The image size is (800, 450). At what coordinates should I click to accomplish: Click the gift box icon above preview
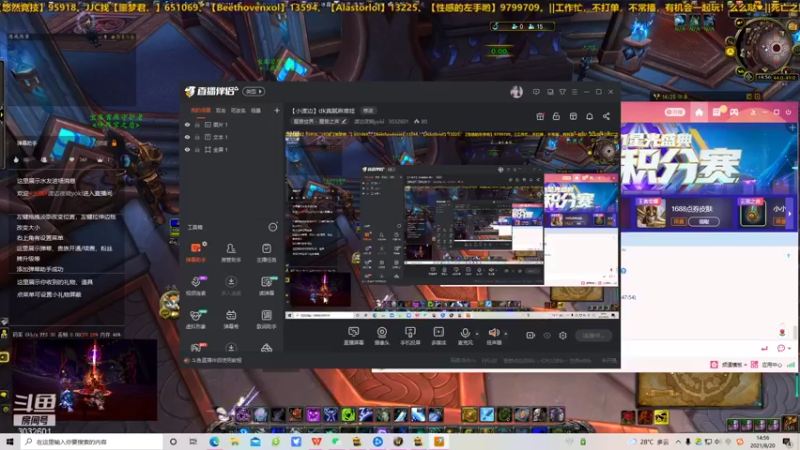click(x=540, y=116)
